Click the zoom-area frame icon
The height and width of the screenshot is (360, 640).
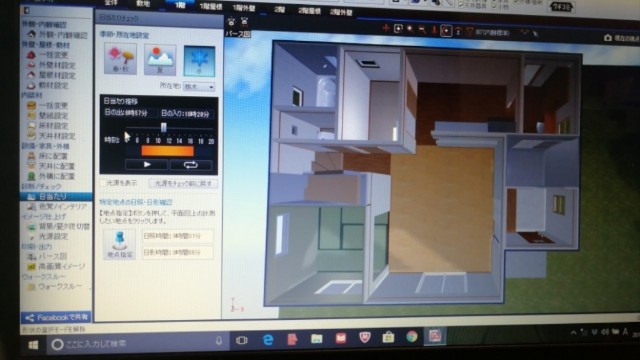pyautogui.click(x=398, y=29)
